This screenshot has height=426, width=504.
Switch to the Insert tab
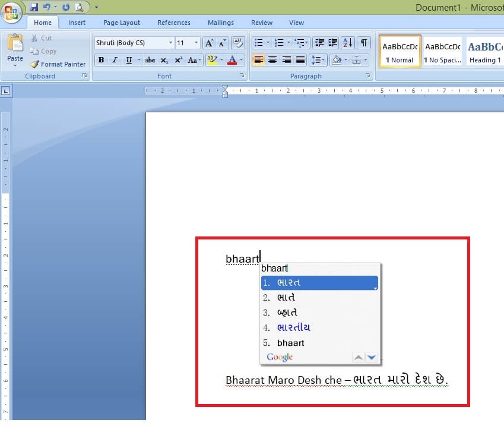(77, 23)
